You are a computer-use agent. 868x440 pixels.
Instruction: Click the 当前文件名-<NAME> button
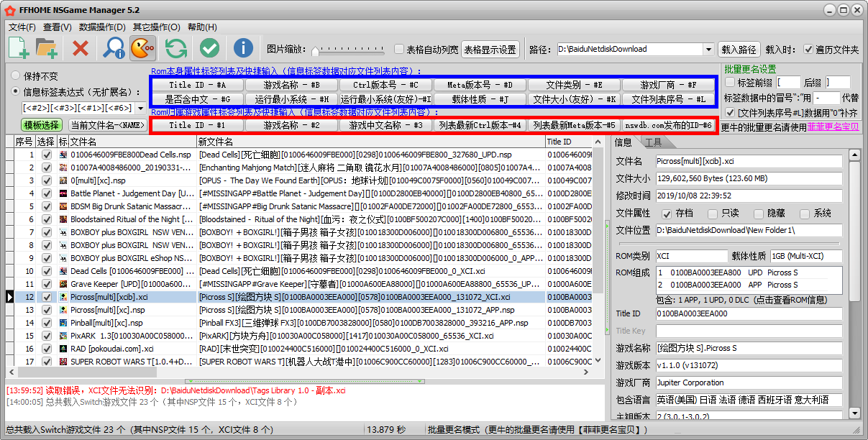[108, 124]
